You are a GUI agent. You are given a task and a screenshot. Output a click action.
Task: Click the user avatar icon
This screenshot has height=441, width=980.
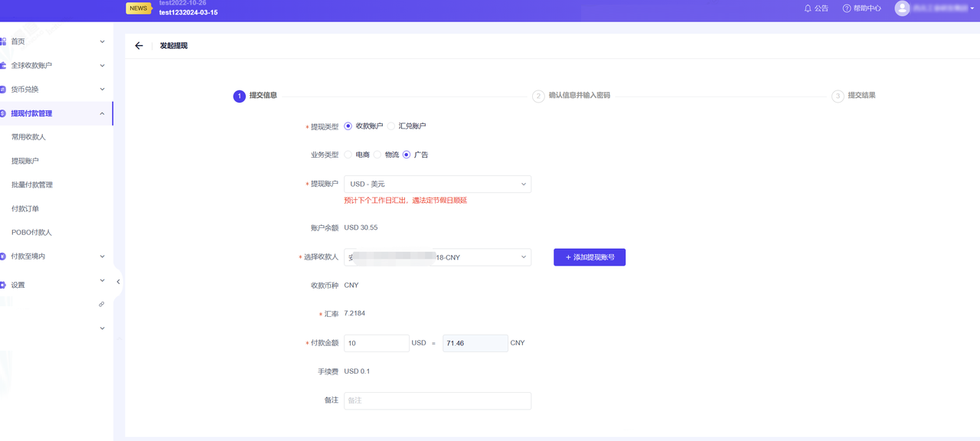click(x=902, y=8)
